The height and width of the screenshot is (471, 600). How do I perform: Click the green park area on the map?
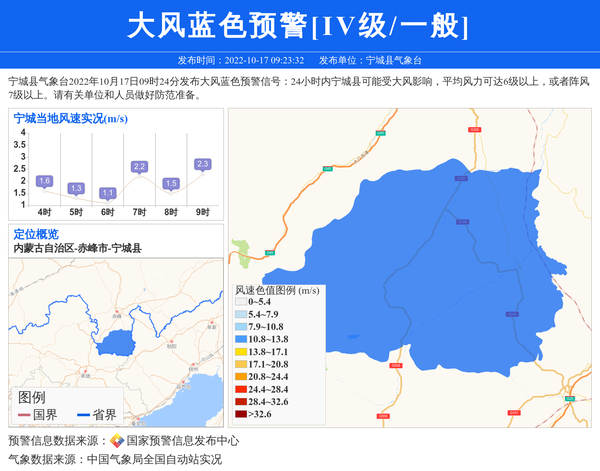241,252
